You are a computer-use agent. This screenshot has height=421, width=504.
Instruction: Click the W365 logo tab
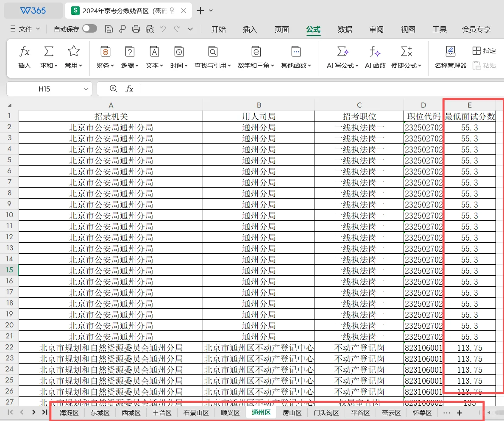[33, 11]
